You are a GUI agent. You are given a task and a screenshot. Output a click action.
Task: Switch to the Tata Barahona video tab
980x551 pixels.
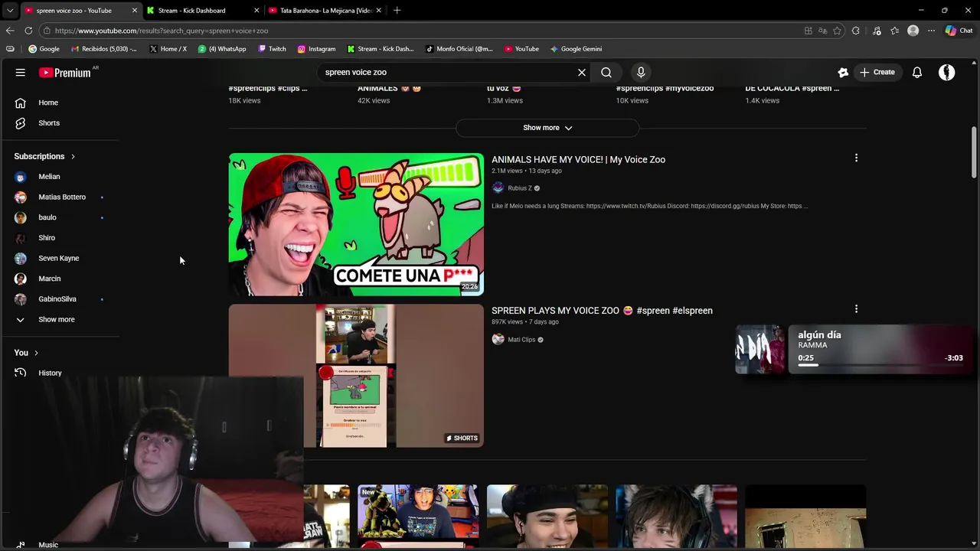tap(325, 11)
